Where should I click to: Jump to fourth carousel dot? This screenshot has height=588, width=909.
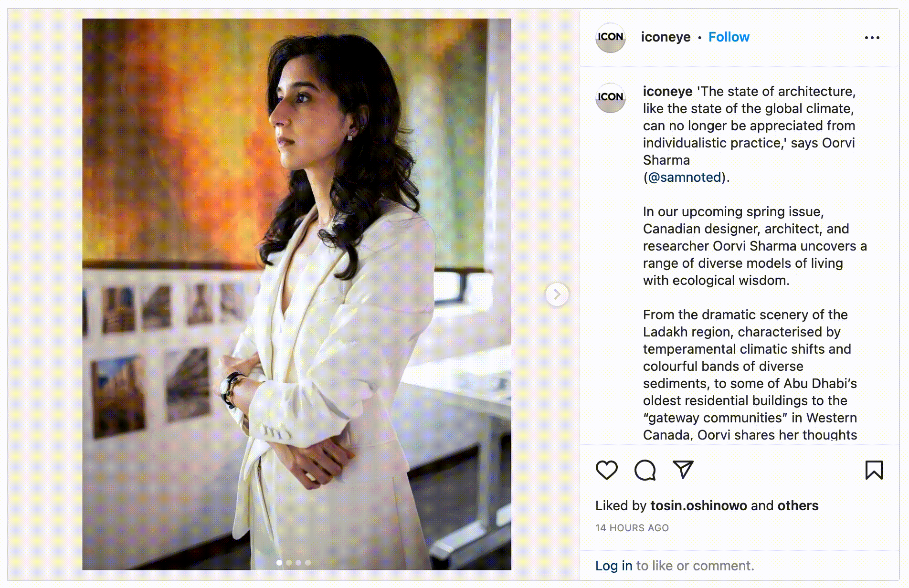click(x=308, y=562)
